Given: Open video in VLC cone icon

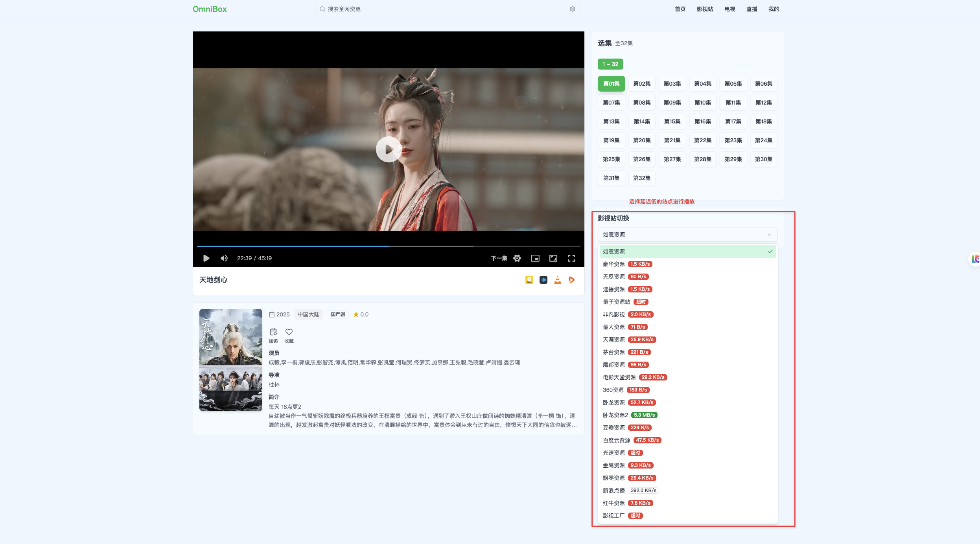Looking at the screenshot, I should click(558, 280).
